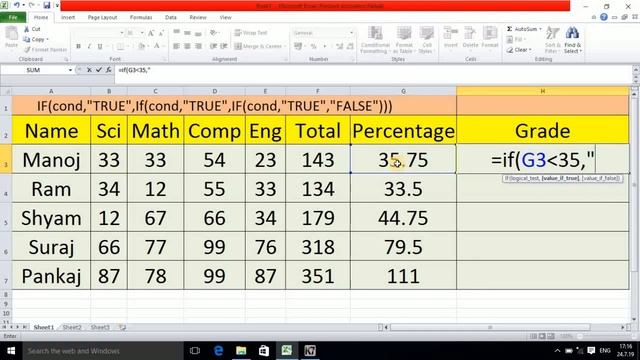Open the File tab
640x360 pixels.
coord(13,17)
